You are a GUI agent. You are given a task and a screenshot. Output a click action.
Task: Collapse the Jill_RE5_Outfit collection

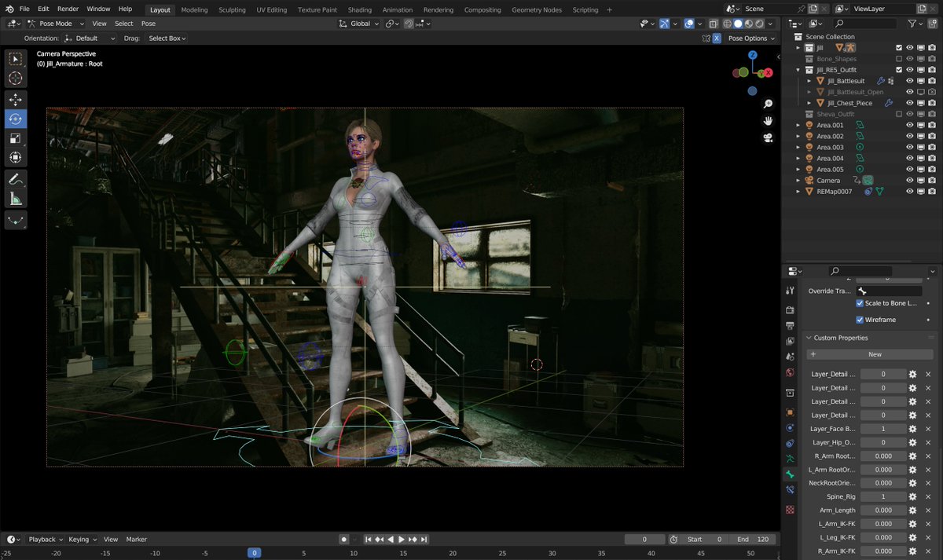pyautogui.click(x=798, y=70)
